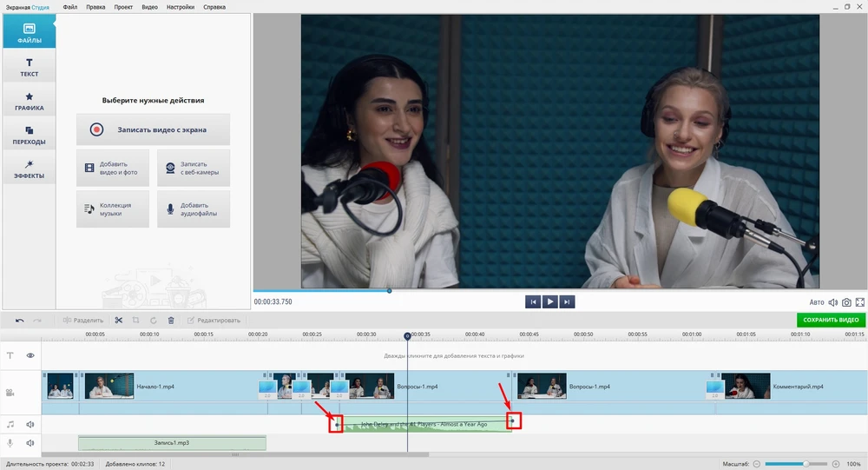Take a snapshot with the camera icon

point(846,302)
